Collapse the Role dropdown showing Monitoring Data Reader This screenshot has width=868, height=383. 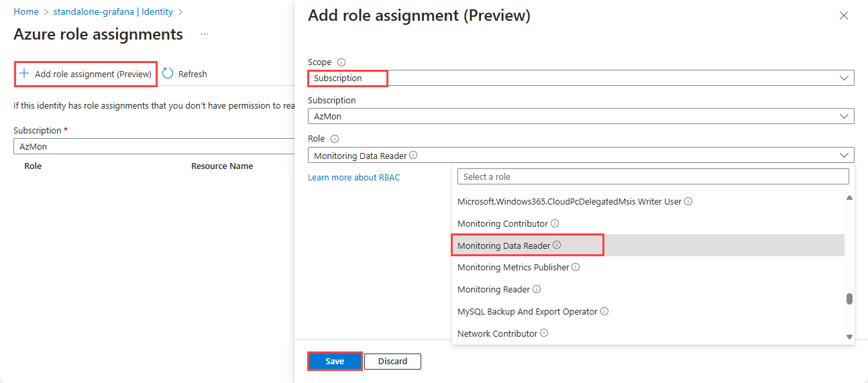(x=844, y=155)
